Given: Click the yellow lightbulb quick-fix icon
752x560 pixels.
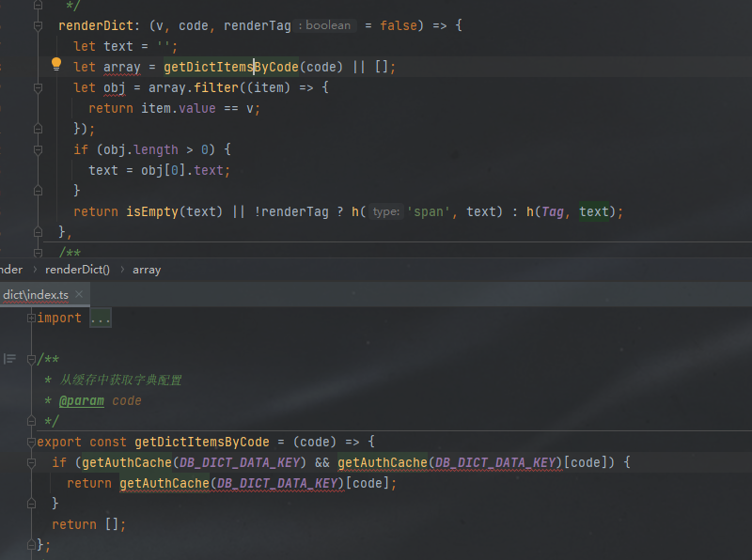Looking at the screenshot, I should point(56,64).
